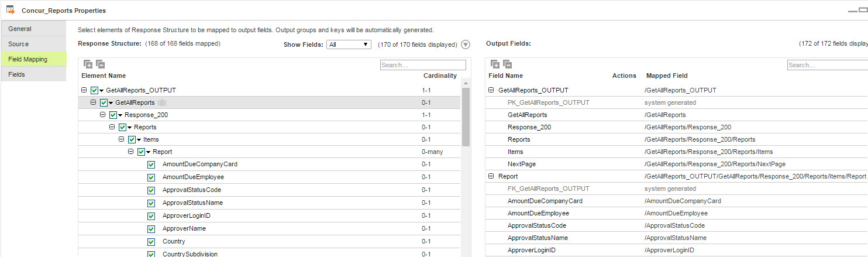Image resolution: width=868 pixels, height=257 pixels.
Task: Collapse the GetAllReports tree node
Action: point(93,102)
